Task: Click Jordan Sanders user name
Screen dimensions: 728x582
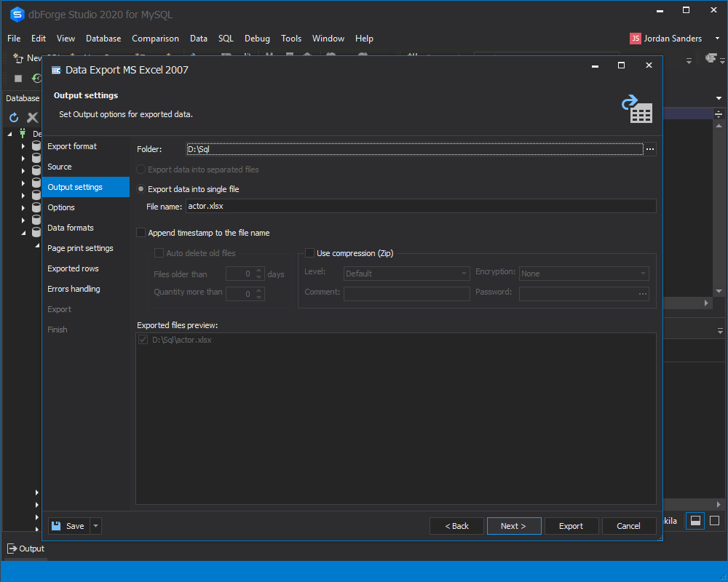Action: [x=673, y=39]
